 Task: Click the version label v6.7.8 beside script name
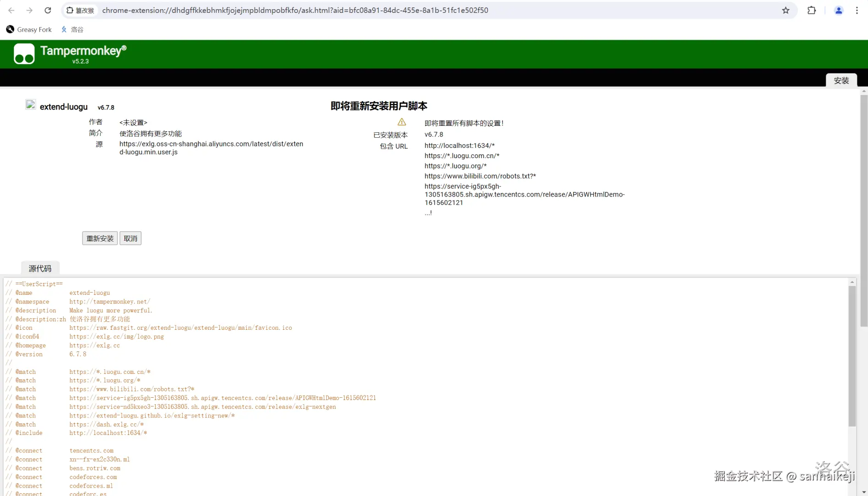tap(106, 107)
